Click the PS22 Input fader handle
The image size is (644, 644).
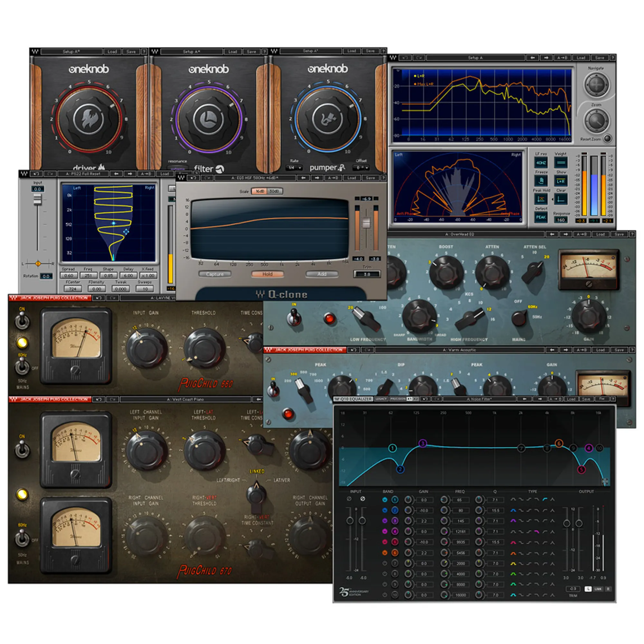37,199
